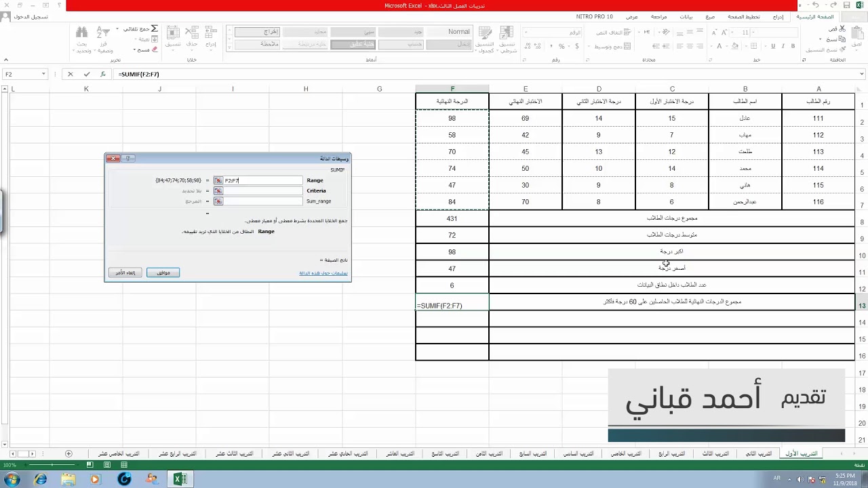Click the Insert Function fx icon
This screenshot has width=868, height=488.
[102, 74]
